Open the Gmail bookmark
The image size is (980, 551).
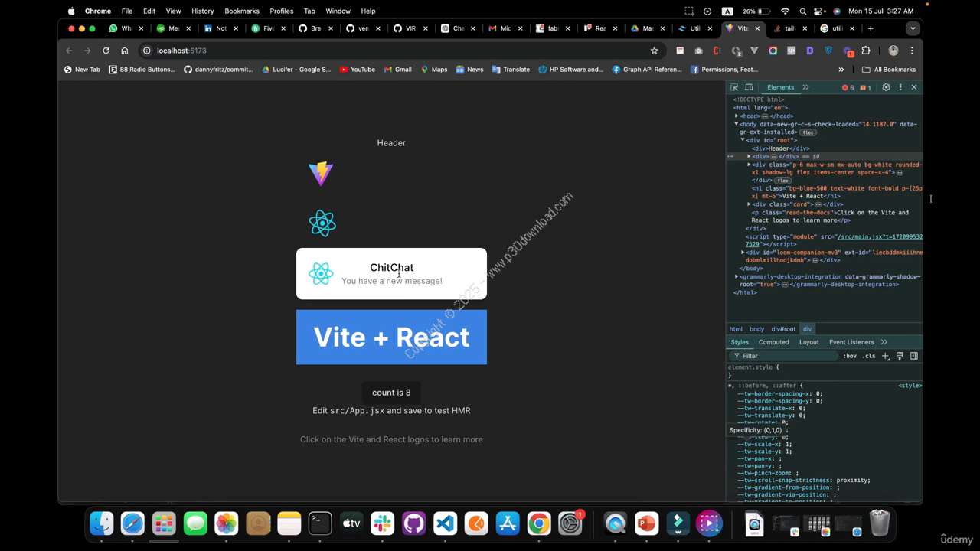point(398,69)
